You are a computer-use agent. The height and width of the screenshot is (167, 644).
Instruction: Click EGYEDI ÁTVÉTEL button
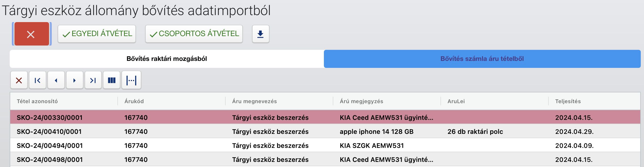97,34
